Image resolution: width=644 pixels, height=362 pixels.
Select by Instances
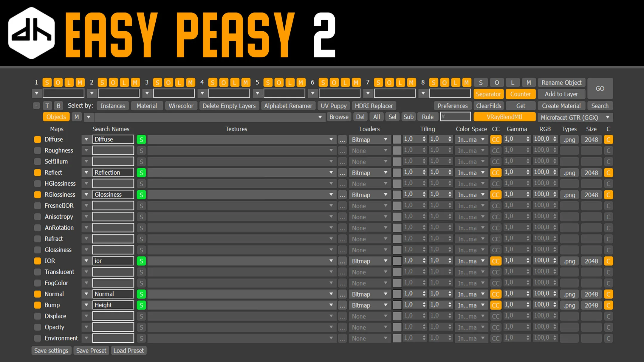113,106
